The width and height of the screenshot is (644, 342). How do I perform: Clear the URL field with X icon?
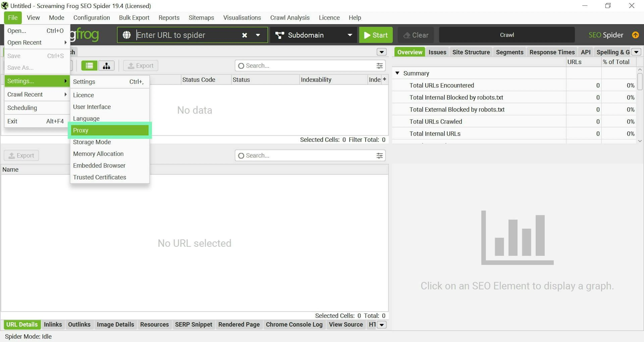pyautogui.click(x=245, y=35)
